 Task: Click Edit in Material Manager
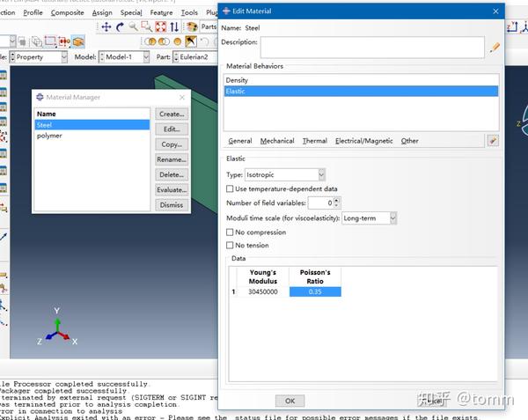click(x=172, y=129)
